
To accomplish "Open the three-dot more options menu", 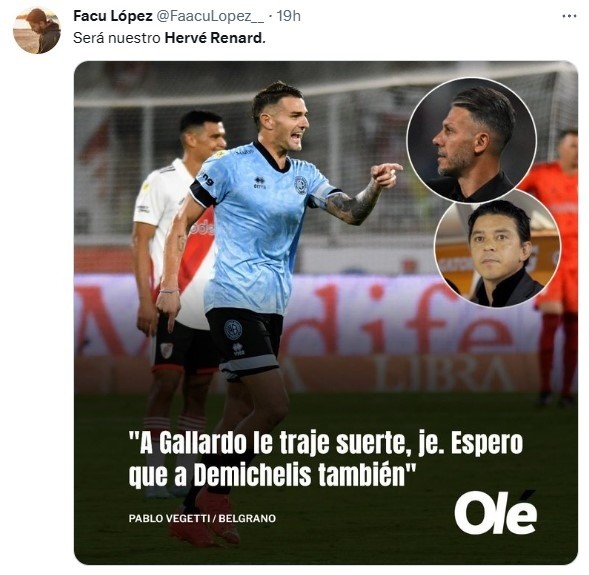I will tap(569, 16).
